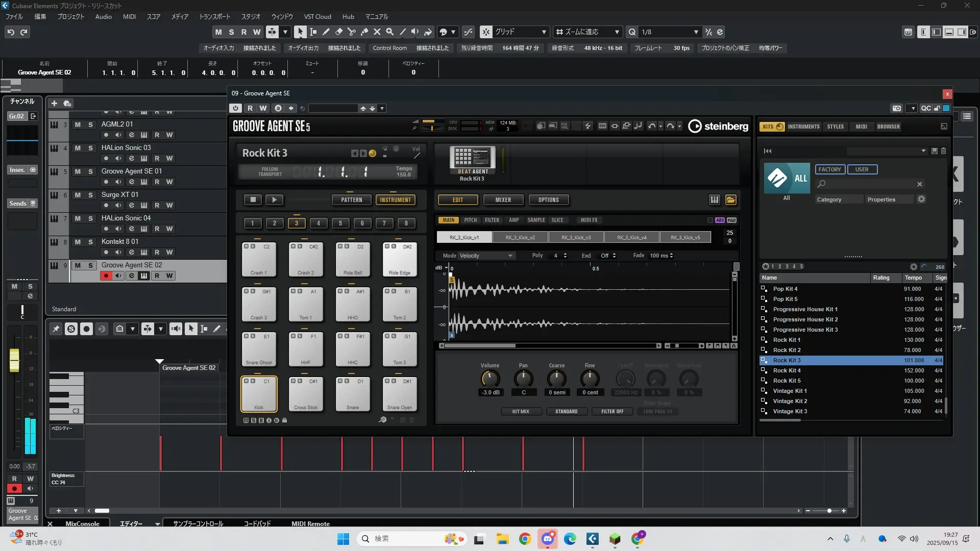Open Groove Agent load kit folder icon
980x551 pixels.
tap(730, 200)
